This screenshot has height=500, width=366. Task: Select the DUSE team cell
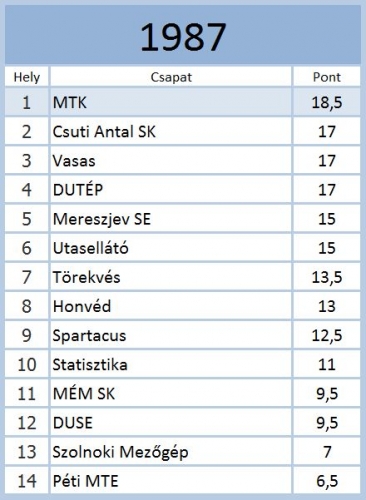click(171, 423)
